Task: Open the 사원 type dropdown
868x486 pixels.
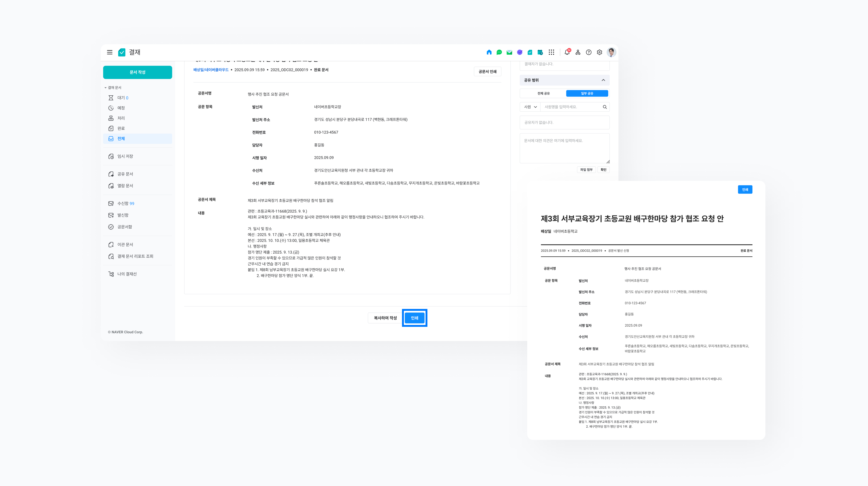Action: (x=530, y=107)
